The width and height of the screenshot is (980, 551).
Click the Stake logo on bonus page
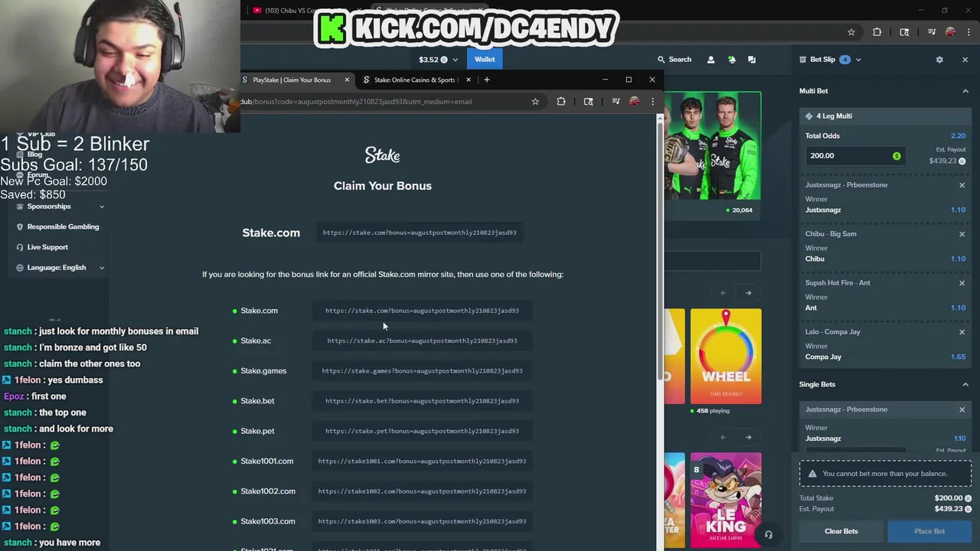point(382,155)
